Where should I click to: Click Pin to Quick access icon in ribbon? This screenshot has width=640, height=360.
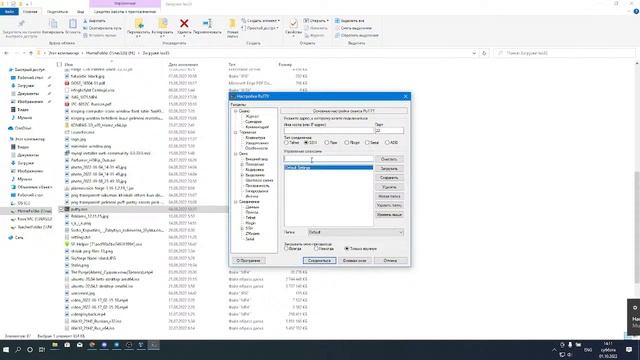pyautogui.click(x=21, y=24)
